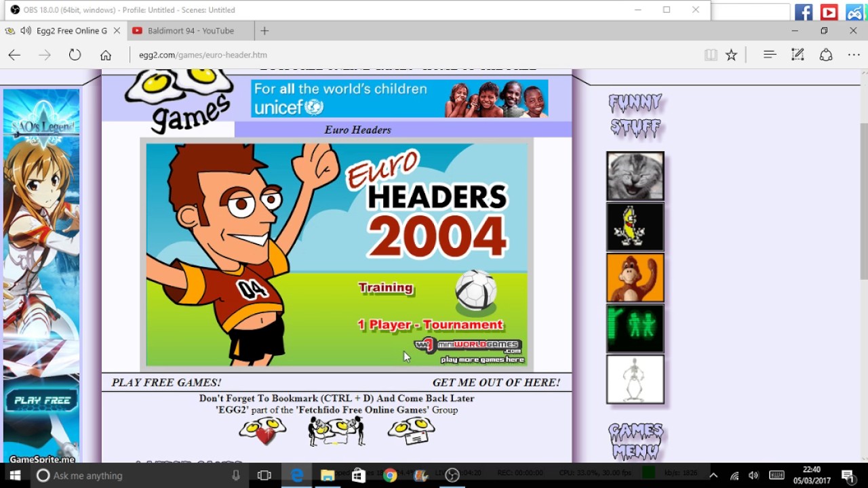
Task: Open a new browser tab
Action: coord(264,30)
